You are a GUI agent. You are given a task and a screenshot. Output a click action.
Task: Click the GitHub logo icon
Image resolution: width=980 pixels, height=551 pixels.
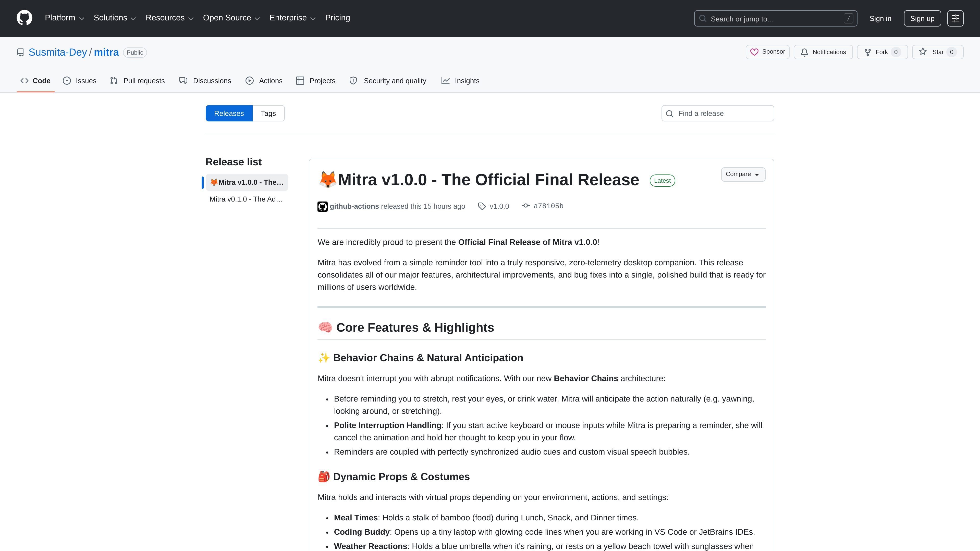coord(24,18)
